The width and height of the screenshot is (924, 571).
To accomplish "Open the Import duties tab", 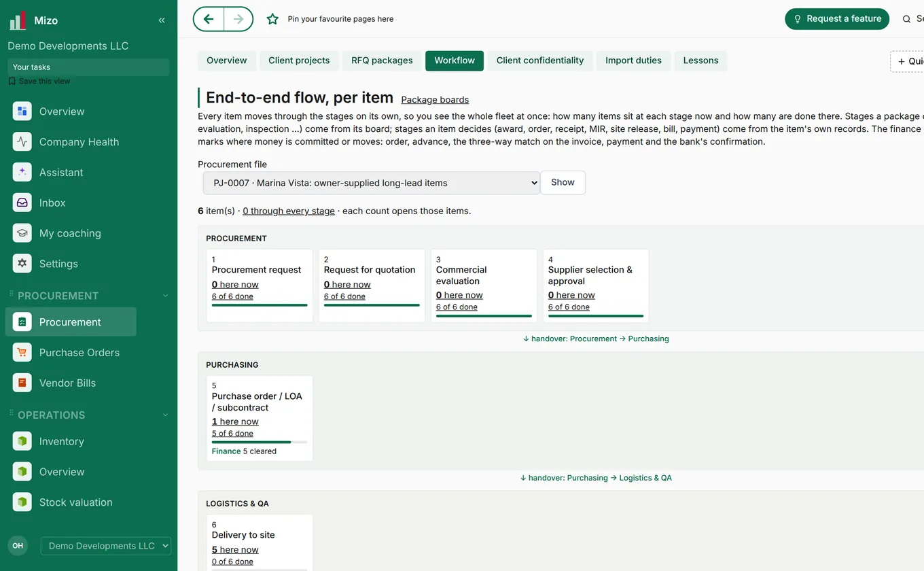I will pos(633,60).
